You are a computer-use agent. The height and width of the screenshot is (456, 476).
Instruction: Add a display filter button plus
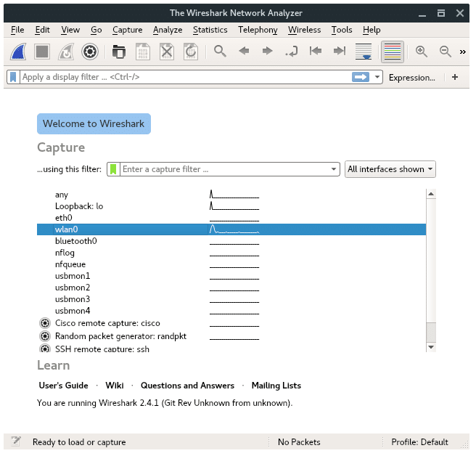[x=455, y=77]
